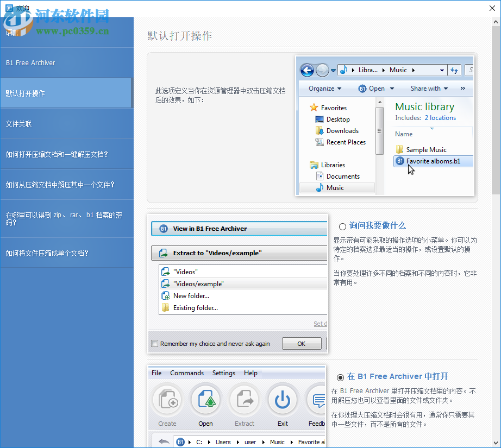
Task: Open the Commands menu
Action: (187, 373)
